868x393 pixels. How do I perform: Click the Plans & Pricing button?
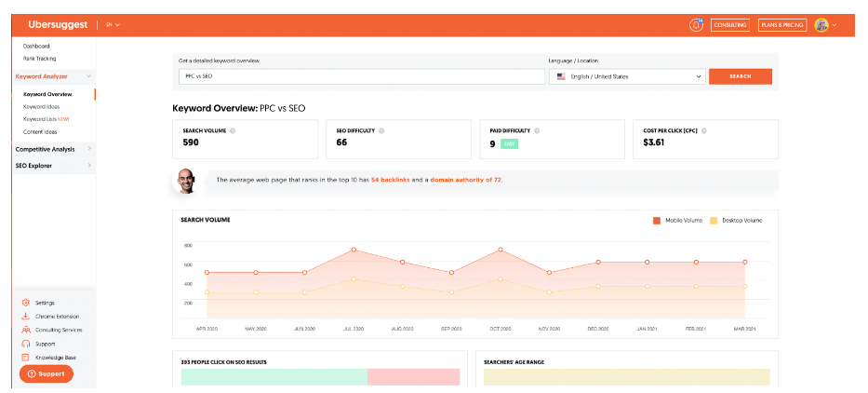tap(782, 25)
